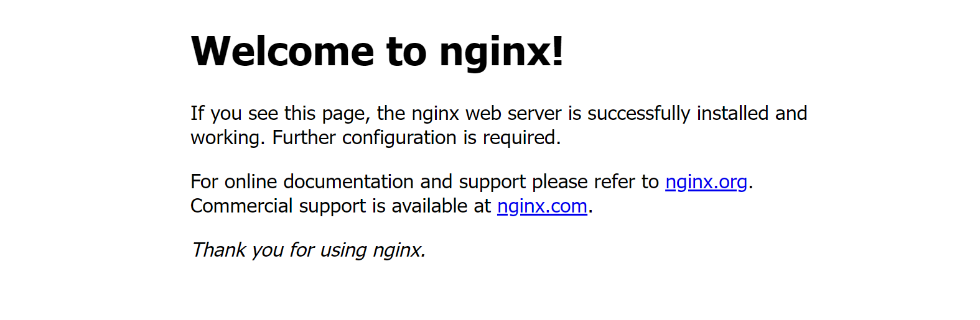Screen dimensions: 980x320
Task: Follow the nginx.com commercial support link
Action: pos(542,206)
